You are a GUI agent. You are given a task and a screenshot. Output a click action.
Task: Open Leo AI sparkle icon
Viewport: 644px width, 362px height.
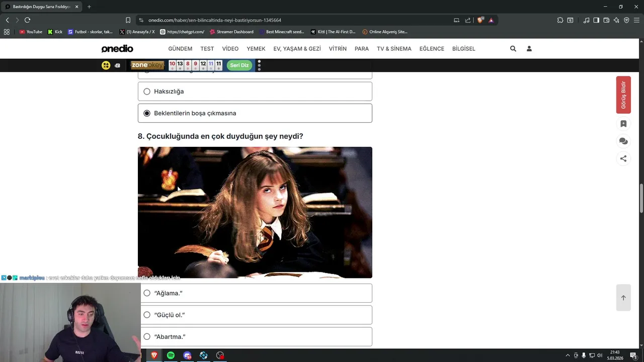coord(616,20)
